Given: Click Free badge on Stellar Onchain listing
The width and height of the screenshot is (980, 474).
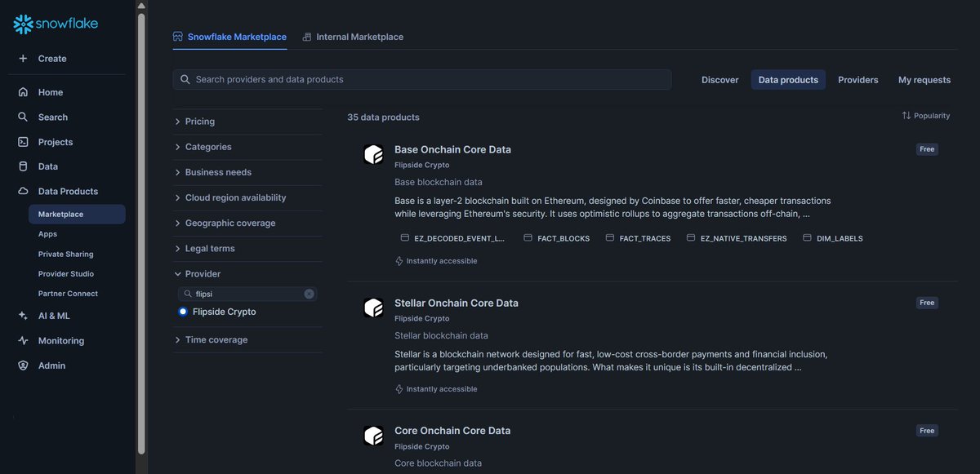Looking at the screenshot, I should coord(927,303).
